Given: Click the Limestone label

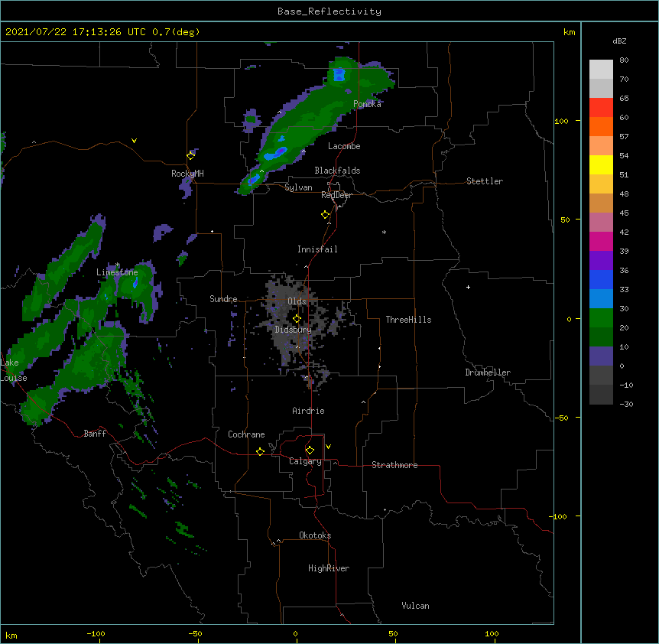Looking at the screenshot, I should pyautogui.click(x=117, y=272).
